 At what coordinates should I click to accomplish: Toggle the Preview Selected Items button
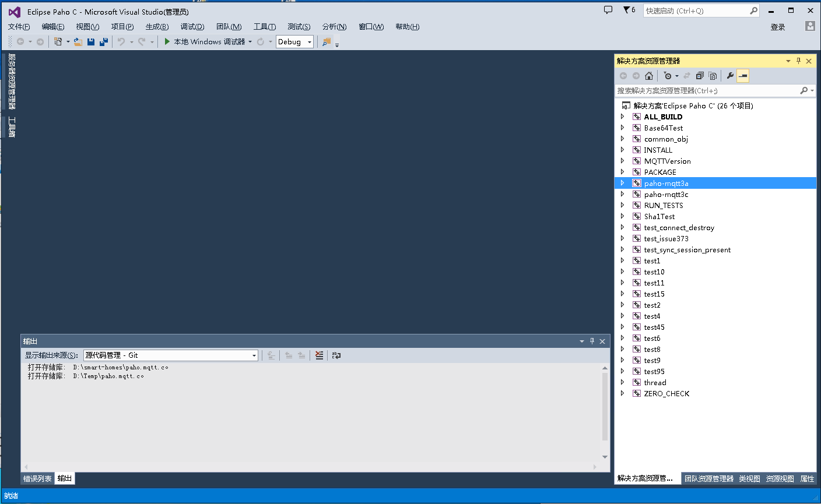pos(743,76)
